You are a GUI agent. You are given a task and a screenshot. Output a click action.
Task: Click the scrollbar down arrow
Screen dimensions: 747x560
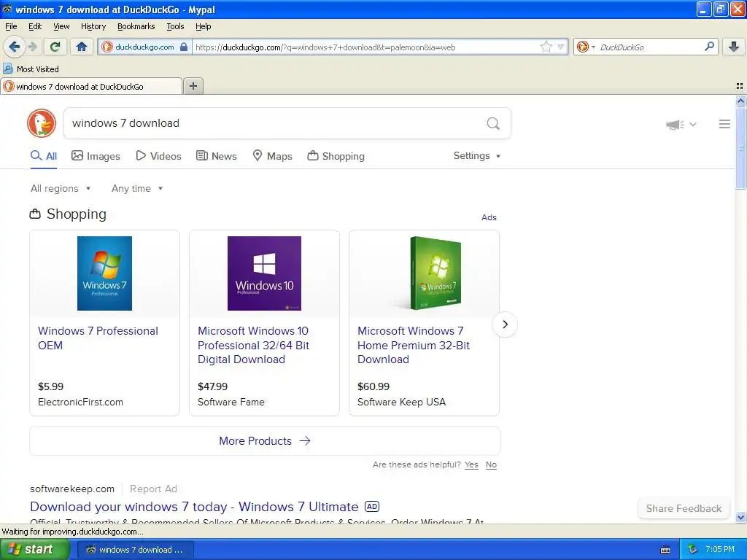click(741, 517)
